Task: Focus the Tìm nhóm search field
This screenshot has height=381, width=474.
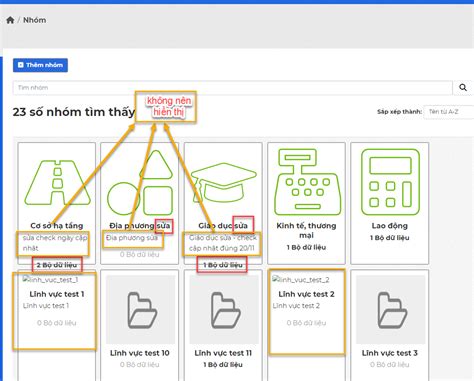Action: point(232,88)
